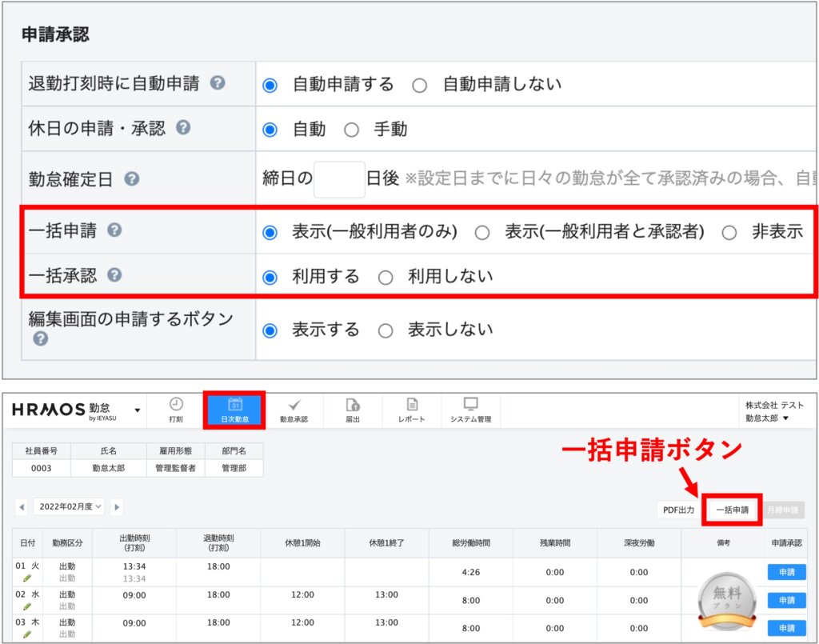Choose 非表示 option for 一括申請

tap(729, 233)
